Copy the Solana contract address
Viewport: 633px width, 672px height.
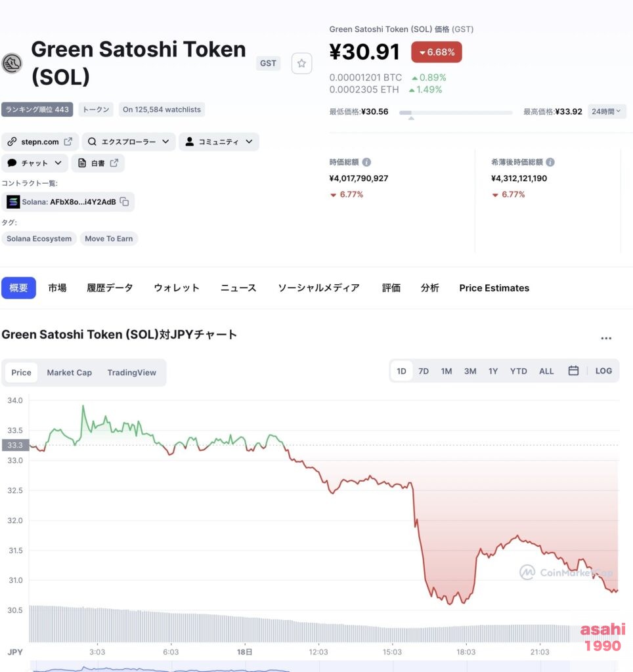pos(124,201)
